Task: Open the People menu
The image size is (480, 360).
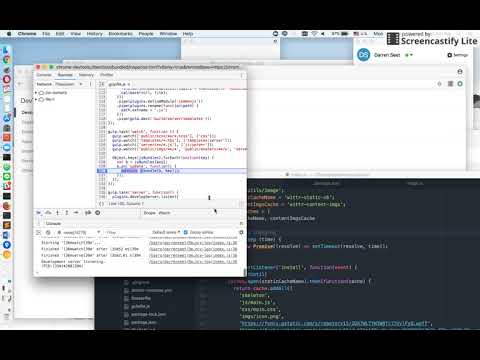Action: [146, 34]
